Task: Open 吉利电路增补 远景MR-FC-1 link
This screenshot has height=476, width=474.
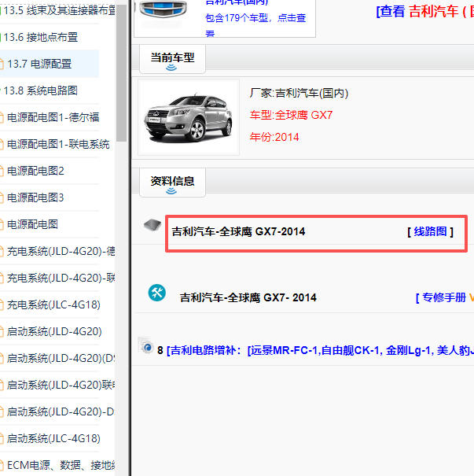Action: click(x=320, y=351)
